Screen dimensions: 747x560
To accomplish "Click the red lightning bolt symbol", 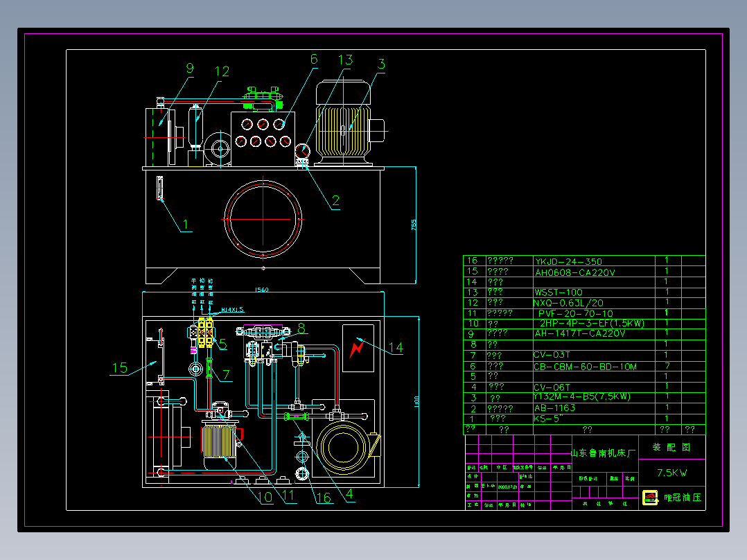I will pos(356,349).
